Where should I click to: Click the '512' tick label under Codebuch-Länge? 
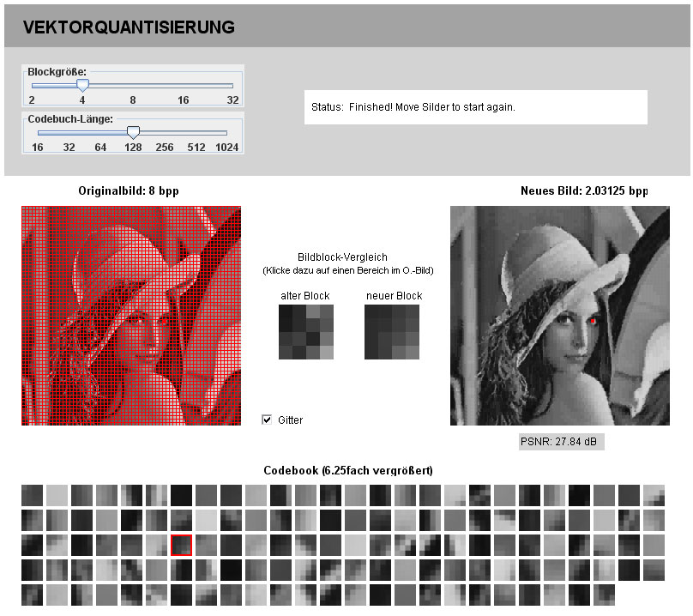tap(196, 148)
